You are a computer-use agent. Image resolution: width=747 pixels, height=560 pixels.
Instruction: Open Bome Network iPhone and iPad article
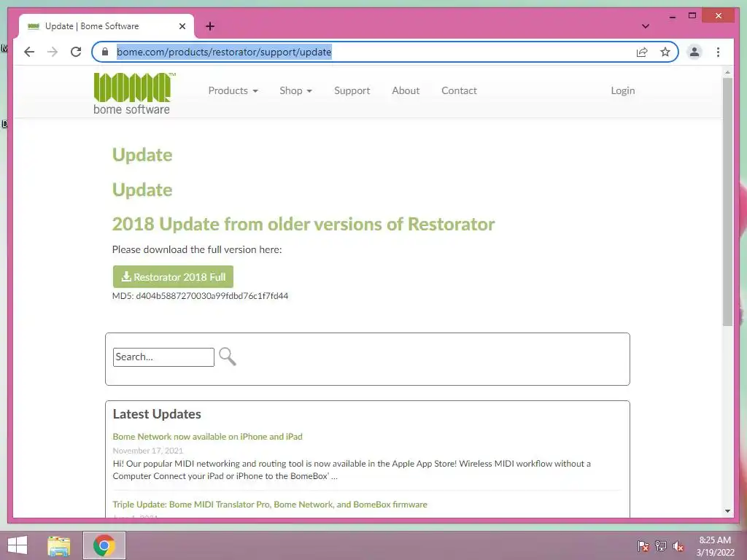coord(207,436)
